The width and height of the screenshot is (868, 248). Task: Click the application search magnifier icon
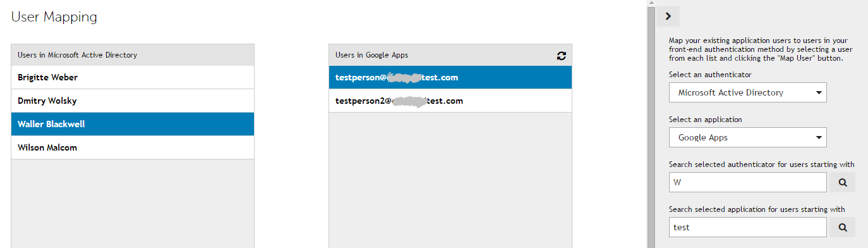(842, 227)
